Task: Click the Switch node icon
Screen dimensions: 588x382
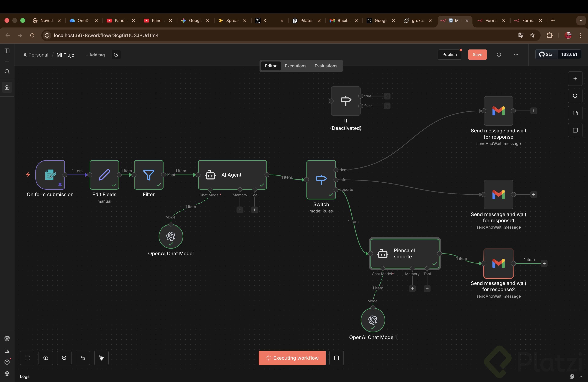Action: 321,179
